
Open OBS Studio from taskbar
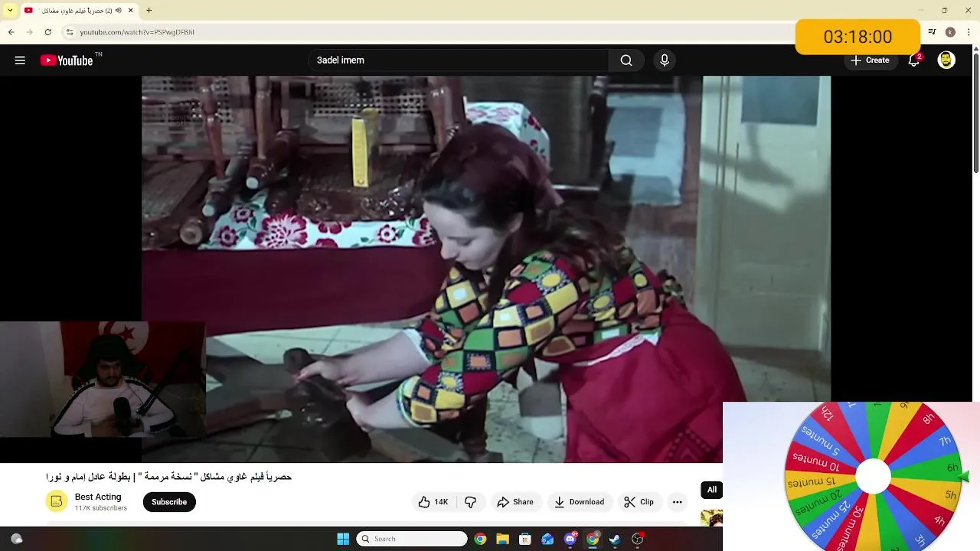(x=637, y=539)
